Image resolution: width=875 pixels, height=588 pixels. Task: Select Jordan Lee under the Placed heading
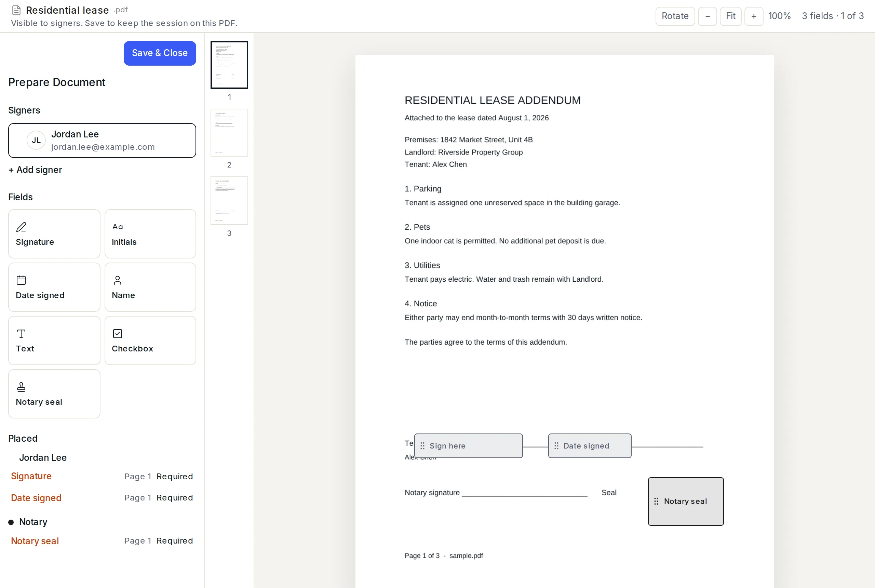[x=43, y=457]
